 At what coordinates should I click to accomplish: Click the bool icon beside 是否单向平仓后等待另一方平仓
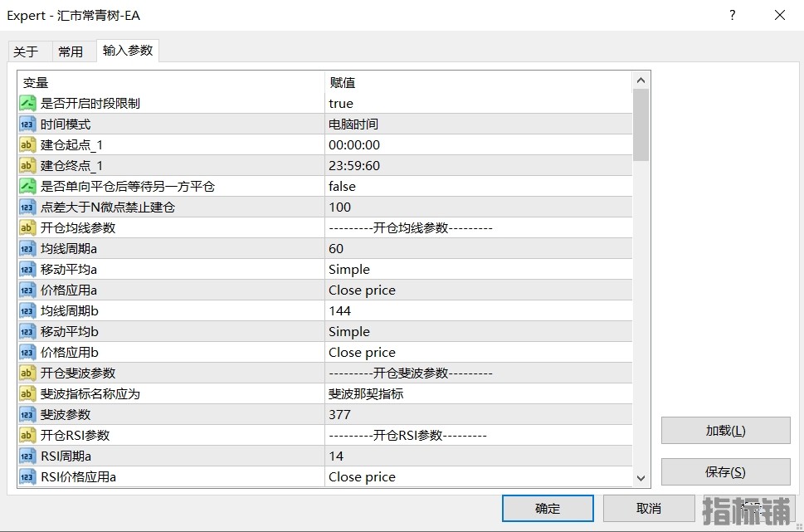27,186
